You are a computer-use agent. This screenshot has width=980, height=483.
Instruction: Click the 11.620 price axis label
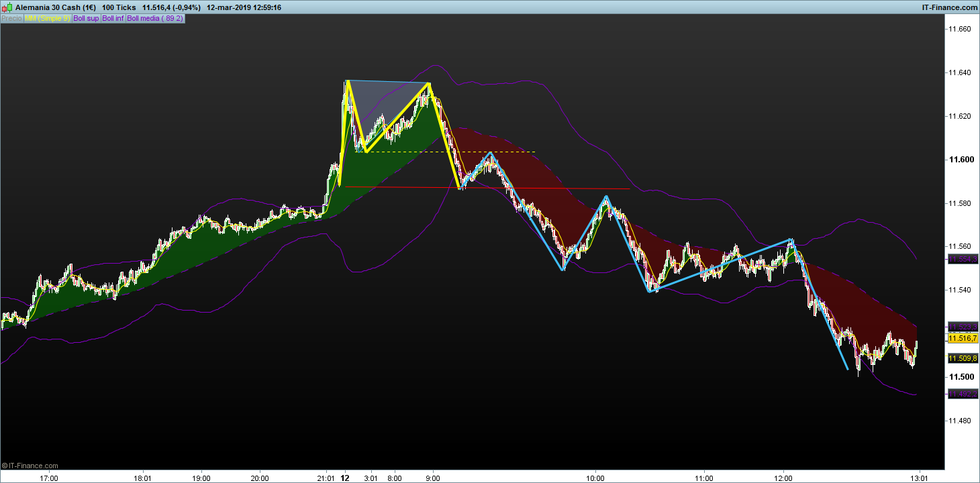[959, 116]
